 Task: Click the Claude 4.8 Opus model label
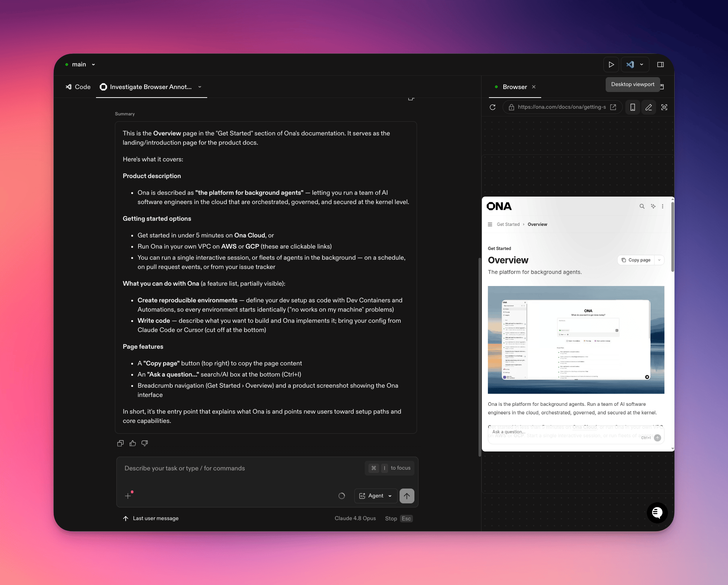coord(355,519)
